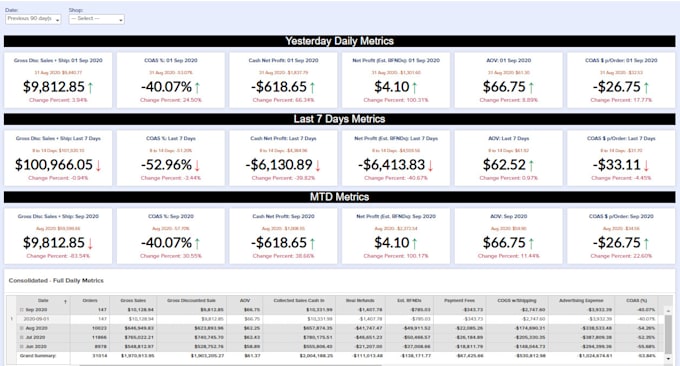Collapse the Sep 2020 row group

click(x=21, y=310)
